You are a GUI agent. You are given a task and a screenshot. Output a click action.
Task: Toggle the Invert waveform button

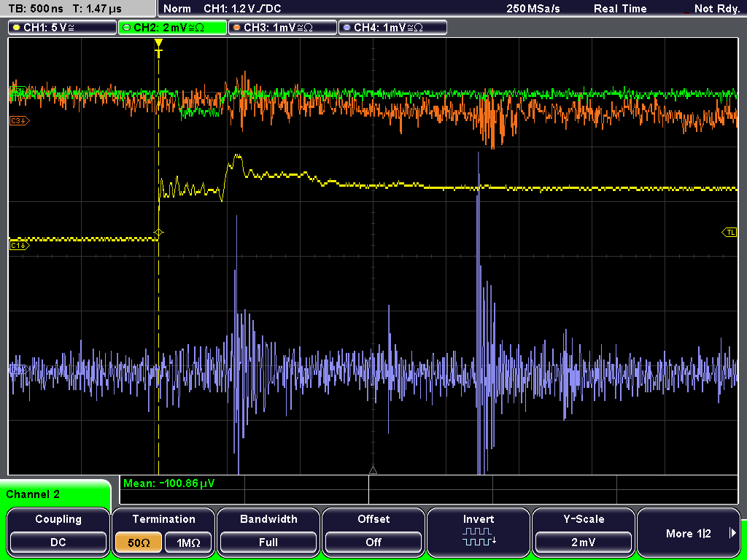[479, 531]
